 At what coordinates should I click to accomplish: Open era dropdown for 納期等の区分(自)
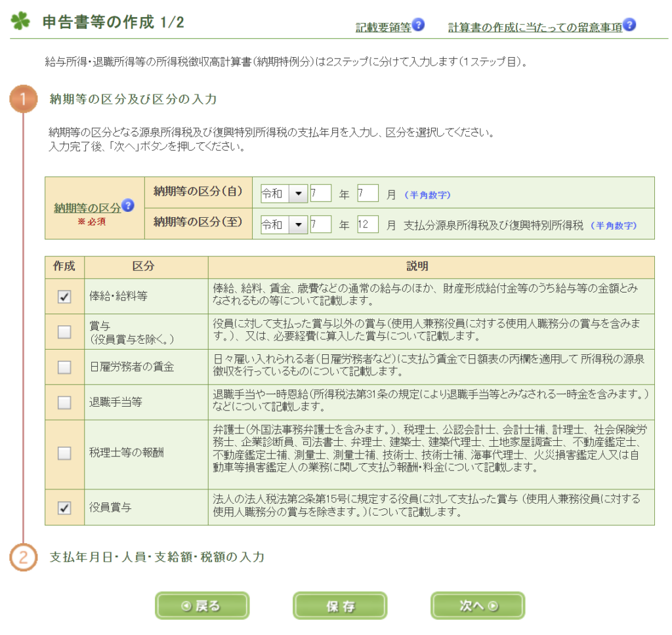click(298, 194)
